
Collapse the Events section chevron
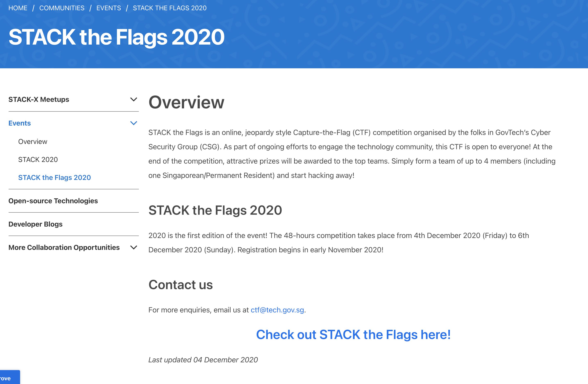coord(133,123)
